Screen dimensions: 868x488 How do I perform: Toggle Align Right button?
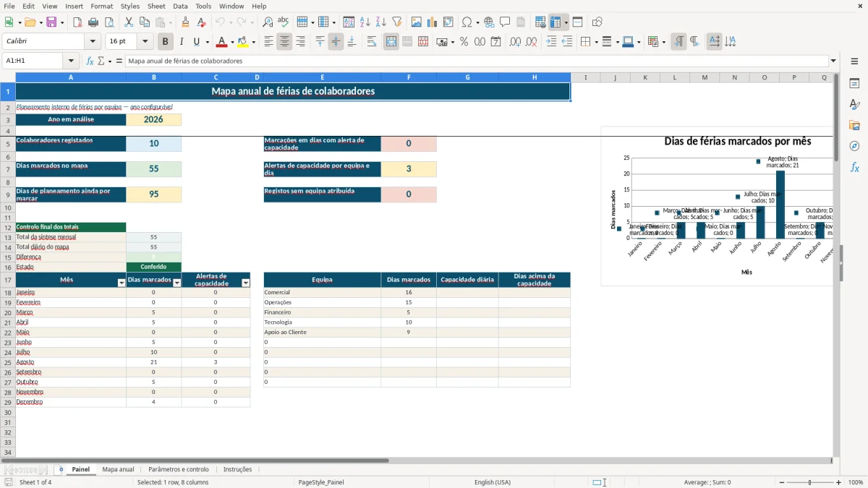(x=300, y=42)
